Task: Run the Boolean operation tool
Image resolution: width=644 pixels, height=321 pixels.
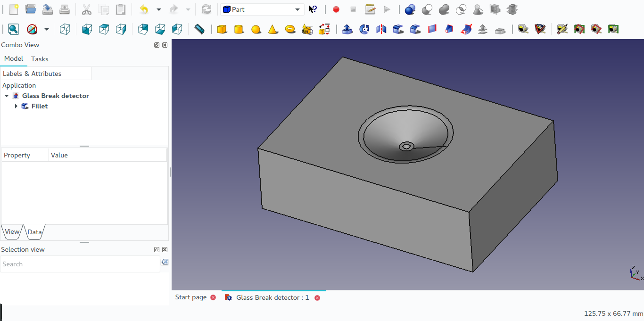Action: 410,9
